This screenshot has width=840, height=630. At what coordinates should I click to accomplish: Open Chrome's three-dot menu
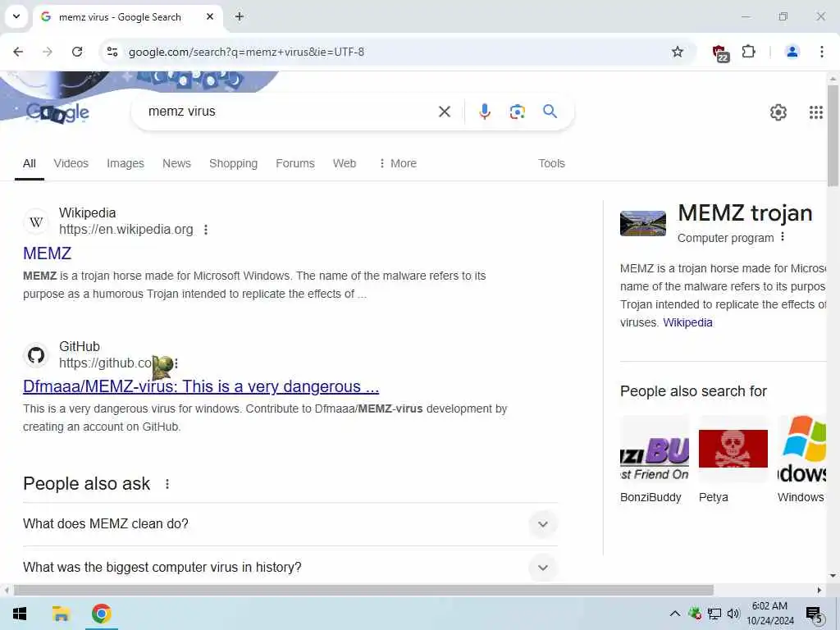pyautogui.click(x=822, y=52)
